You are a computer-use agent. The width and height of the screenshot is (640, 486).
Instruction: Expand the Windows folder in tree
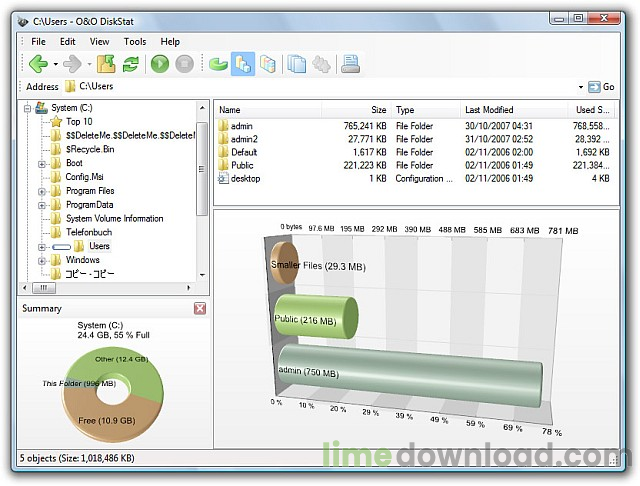click(x=42, y=260)
